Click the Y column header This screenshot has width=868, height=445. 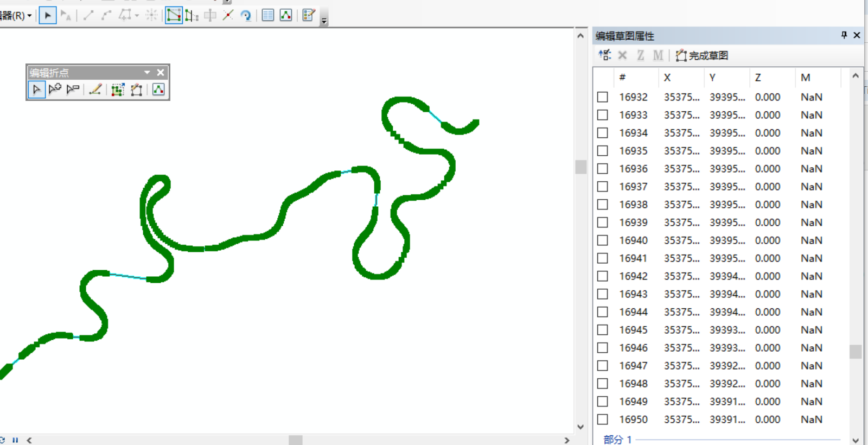click(726, 78)
